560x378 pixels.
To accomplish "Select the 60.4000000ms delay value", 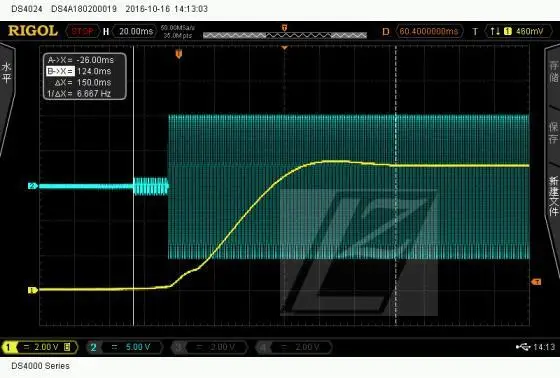I will [429, 31].
